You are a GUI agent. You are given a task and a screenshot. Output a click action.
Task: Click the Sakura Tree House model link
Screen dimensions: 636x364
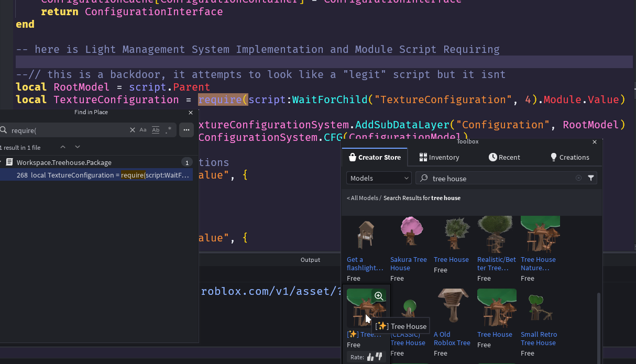tap(408, 263)
